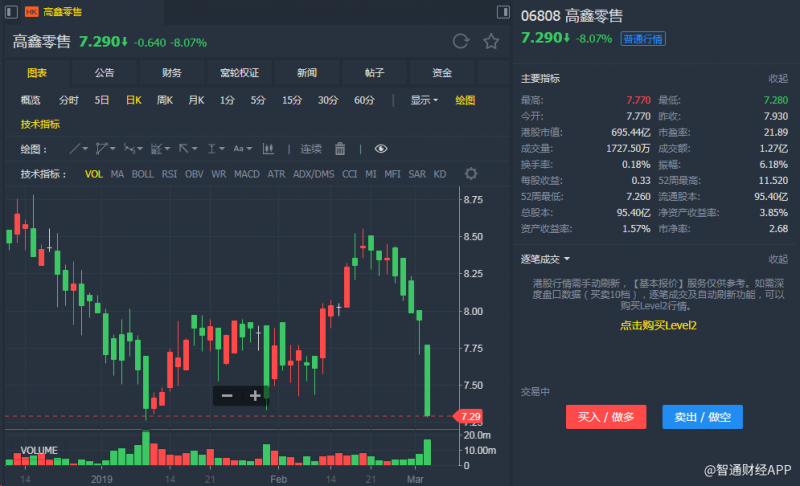This screenshot has height=486, width=800.
Task: Click the 买入 / 做多 button
Action: click(606, 417)
